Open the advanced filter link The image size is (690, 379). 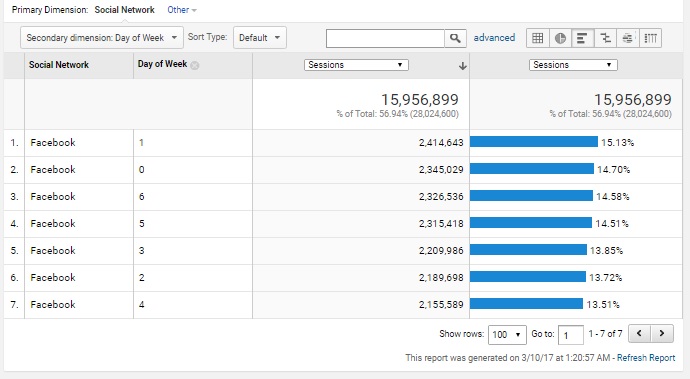click(494, 38)
